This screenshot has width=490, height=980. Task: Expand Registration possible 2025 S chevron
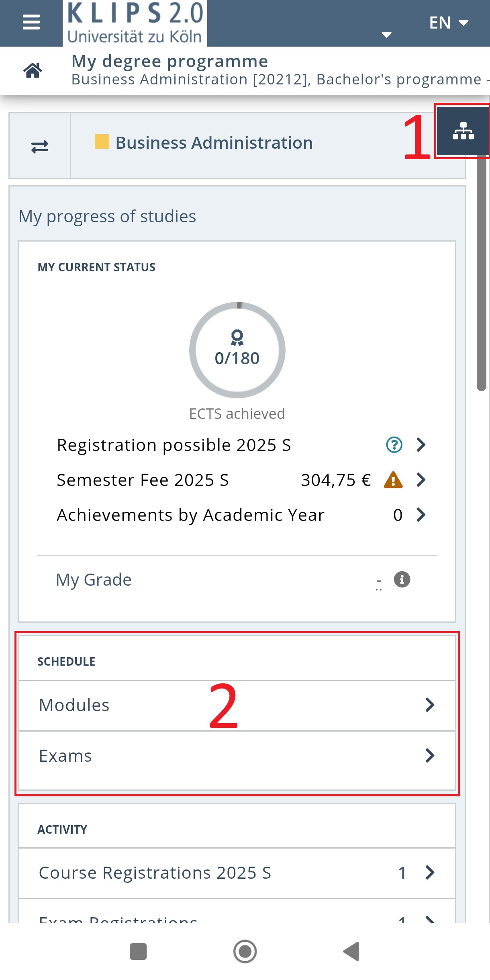tap(421, 445)
